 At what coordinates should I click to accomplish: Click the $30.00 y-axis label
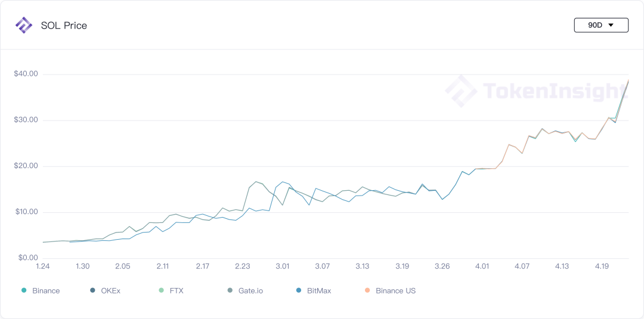point(26,120)
